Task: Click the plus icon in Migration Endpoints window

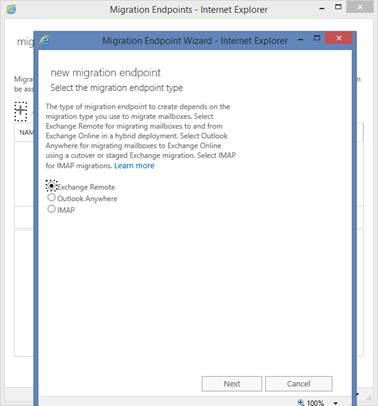Action: [21, 111]
